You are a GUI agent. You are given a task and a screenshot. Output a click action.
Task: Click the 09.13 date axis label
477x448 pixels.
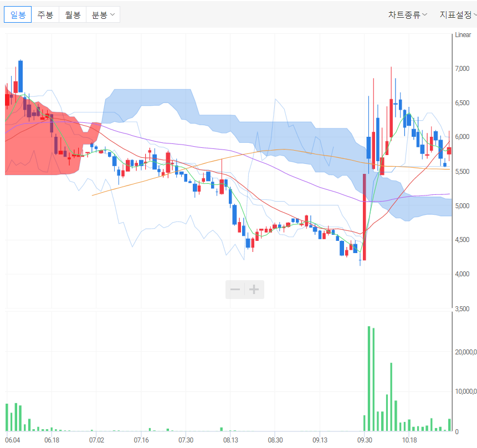(320, 440)
